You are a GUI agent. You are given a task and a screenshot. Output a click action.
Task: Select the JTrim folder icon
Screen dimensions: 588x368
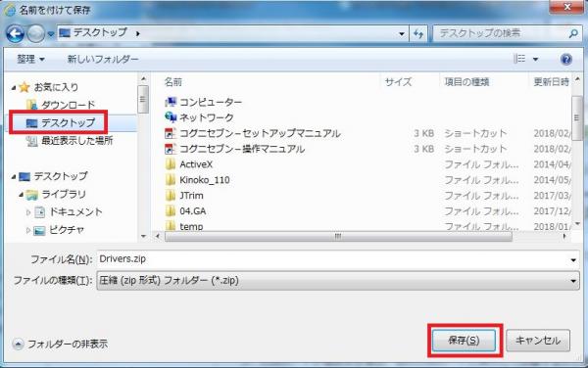[x=171, y=196]
